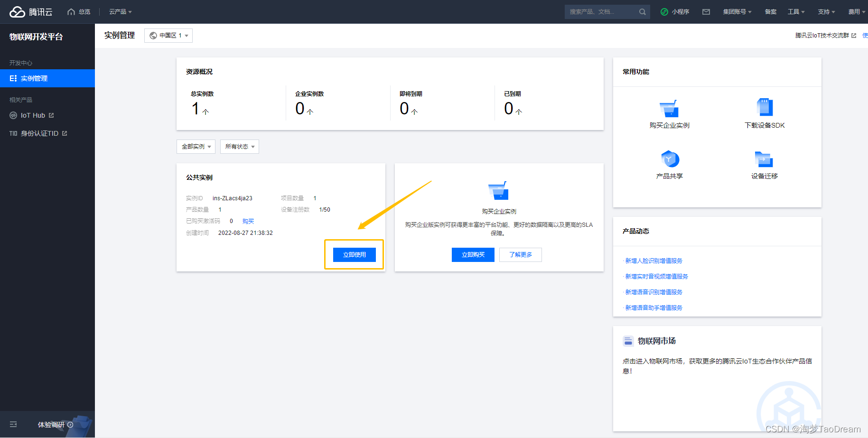Click the 设备迁移 folder icon
The width and height of the screenshot is (868, 438).
pos(764,159)
